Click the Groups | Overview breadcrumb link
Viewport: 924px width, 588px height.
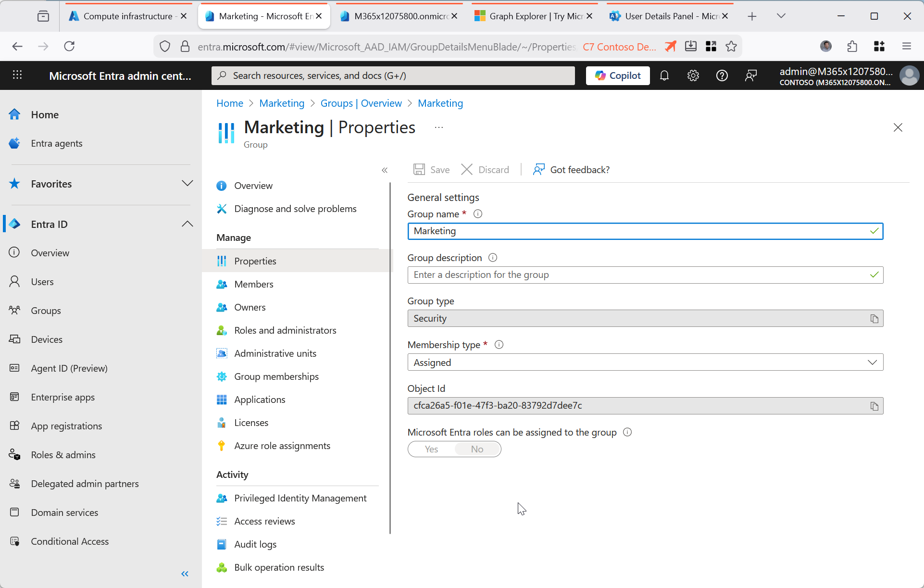pyautogui.click(x=361, y=103)
